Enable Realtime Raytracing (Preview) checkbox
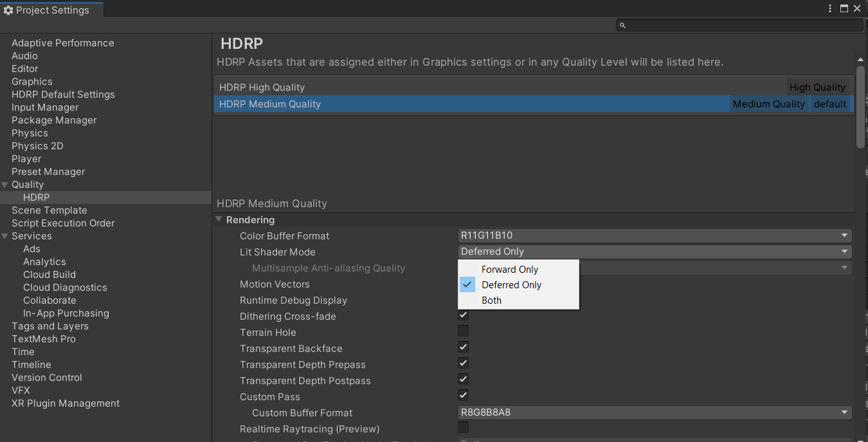This screenshot has height=442, width=868. click(x=463, y=428)
